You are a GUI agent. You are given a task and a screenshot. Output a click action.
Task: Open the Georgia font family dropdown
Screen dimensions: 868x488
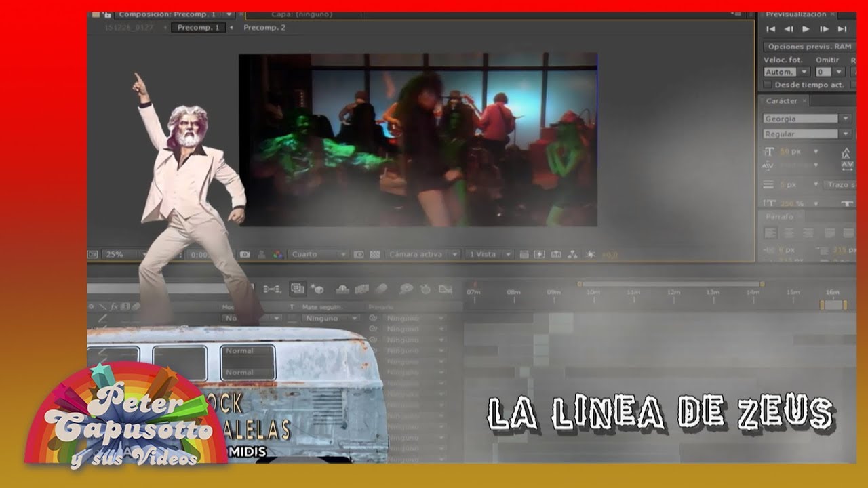[807, 119]
